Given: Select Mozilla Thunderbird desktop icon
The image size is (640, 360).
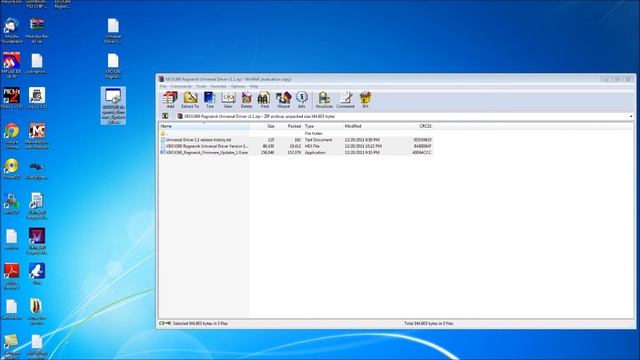Looking at the screenshot, I should coord(11,31).
